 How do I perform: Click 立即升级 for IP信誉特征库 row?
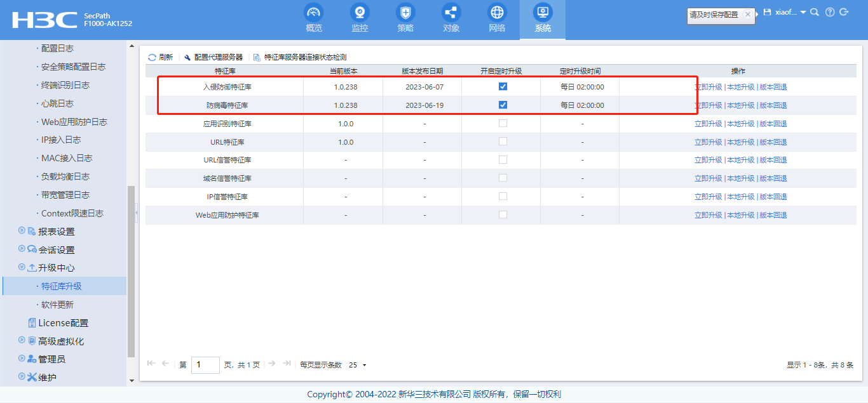pos(708,197)
